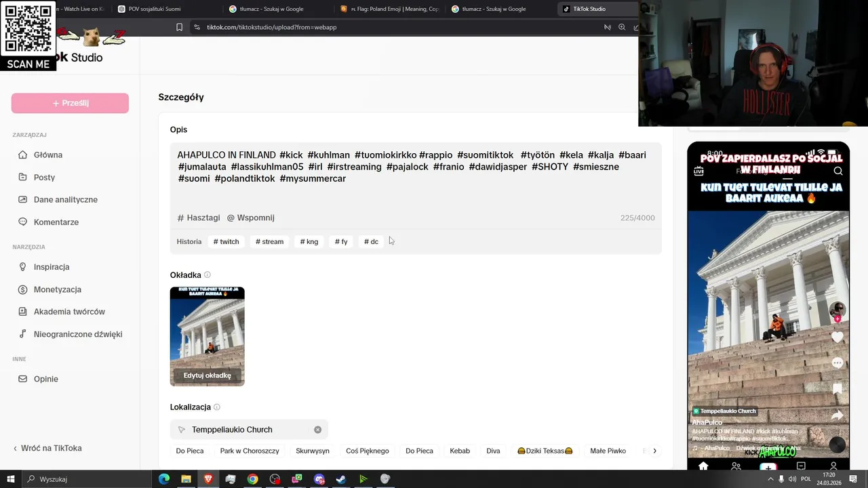The width and height of the screenshot is (868, 488).
Task: Select the #dc history hashtag chip
Action: (x=371, y=241)
